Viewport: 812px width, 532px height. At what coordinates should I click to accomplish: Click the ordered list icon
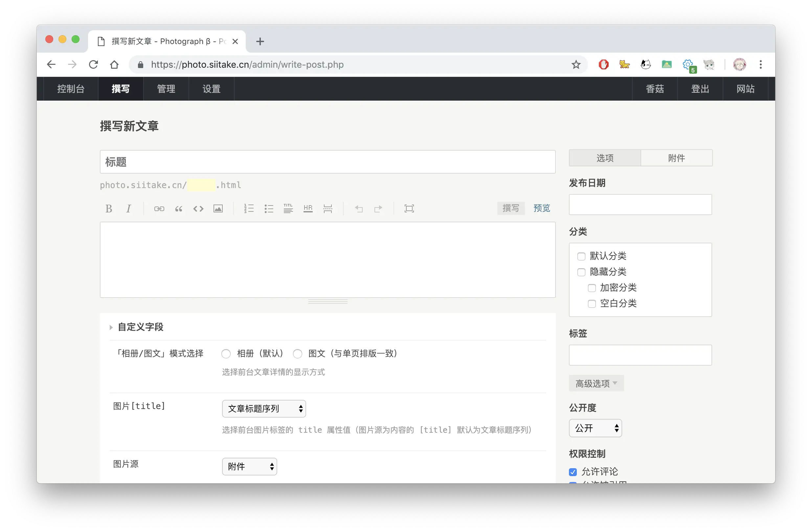point(249,208)
